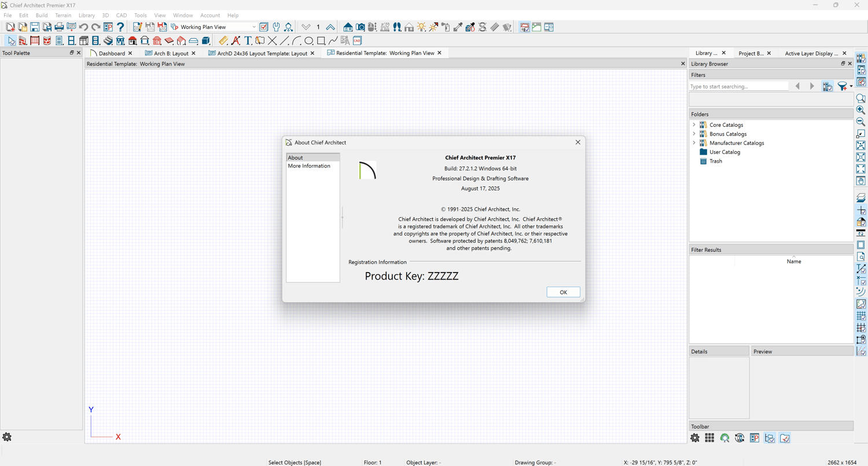Screen dimensions: 868x466
Task: Click the Name column header in Filter Results
Action: (794, 262)
